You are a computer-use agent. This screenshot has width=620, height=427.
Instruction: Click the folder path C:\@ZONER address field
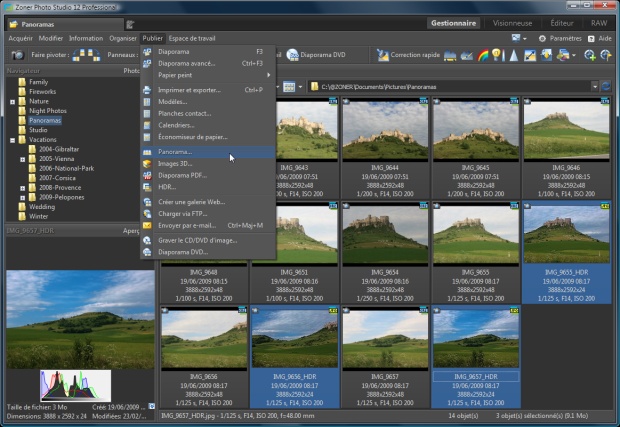click(451, 87)
